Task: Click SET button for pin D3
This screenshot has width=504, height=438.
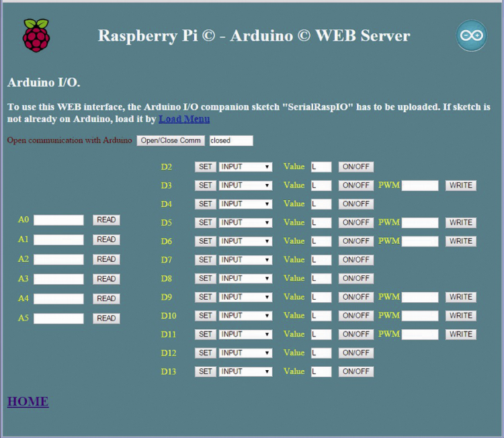Action: click(206, 185)
